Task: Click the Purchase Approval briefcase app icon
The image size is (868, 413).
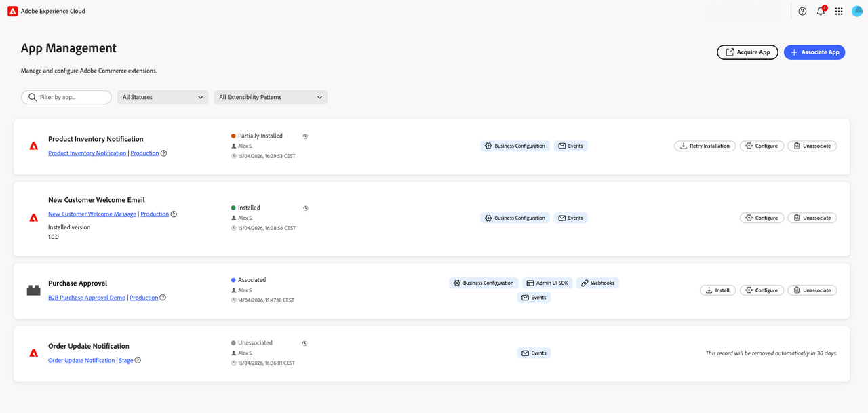Action: [x=33, y=290]
